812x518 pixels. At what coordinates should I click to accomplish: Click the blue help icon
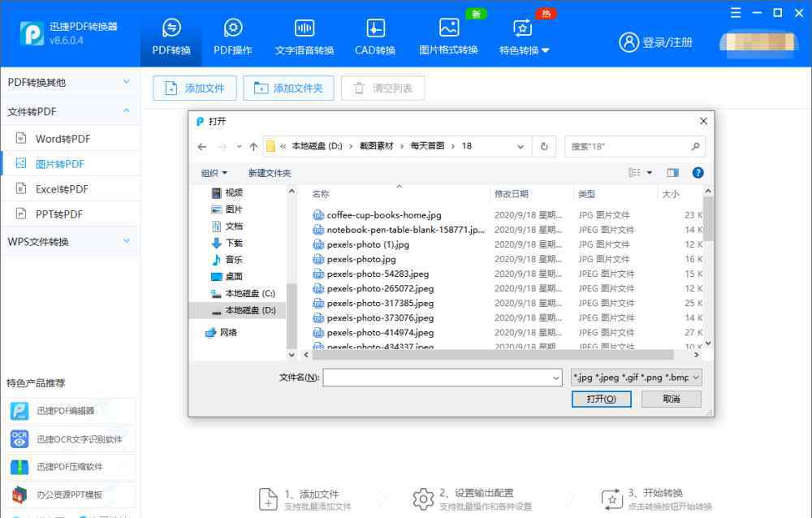coord(698,172)
